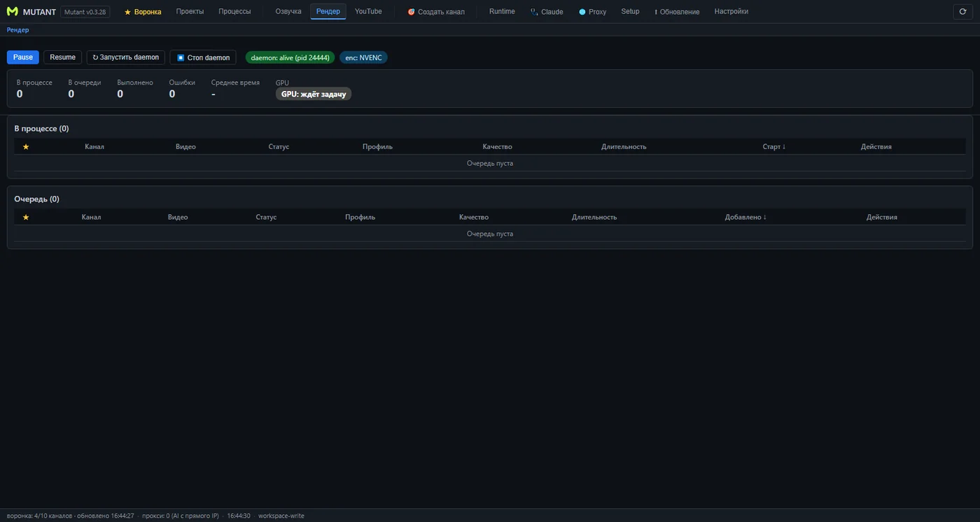Viewport: 980px width, 522px height.
Task: Pause the render queue
Action: [23, 57]
